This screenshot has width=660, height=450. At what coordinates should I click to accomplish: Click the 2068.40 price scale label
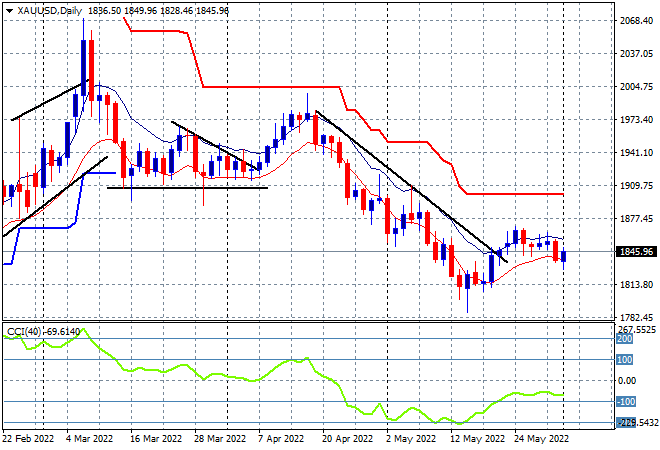pyautogui.click(x=636, y=21)
